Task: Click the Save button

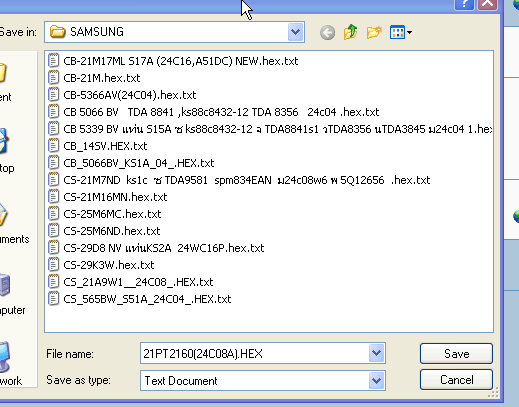Action: 456,353
